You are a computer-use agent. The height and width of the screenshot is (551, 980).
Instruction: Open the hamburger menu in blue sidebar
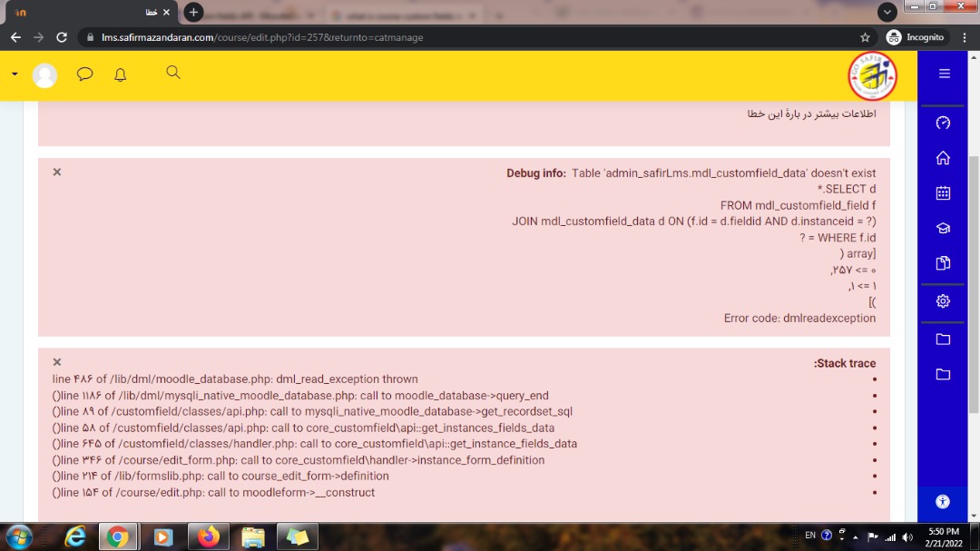coord(944,74)
